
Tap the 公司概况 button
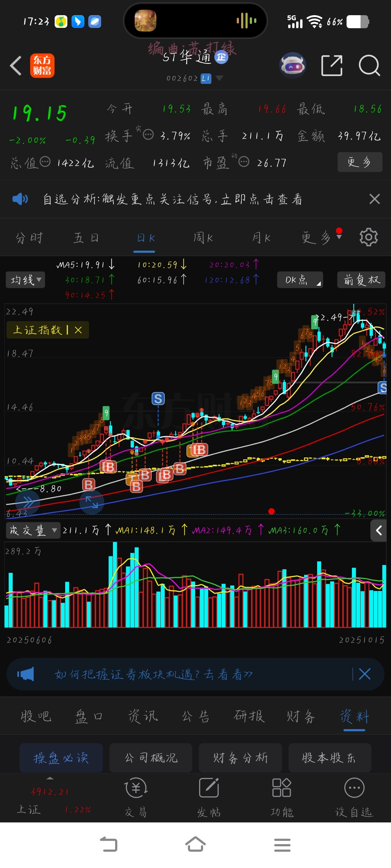[x=151, y=757]
